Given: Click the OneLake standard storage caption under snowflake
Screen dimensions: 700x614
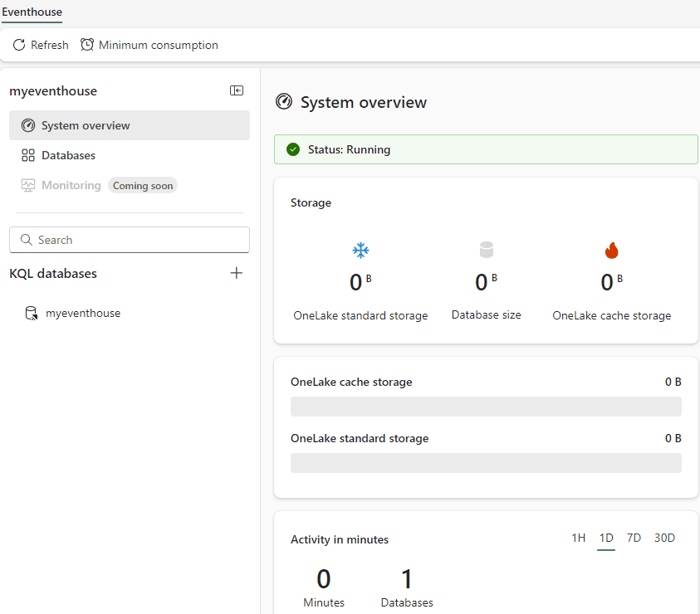Looking at the screenshot, I should 360,315.
